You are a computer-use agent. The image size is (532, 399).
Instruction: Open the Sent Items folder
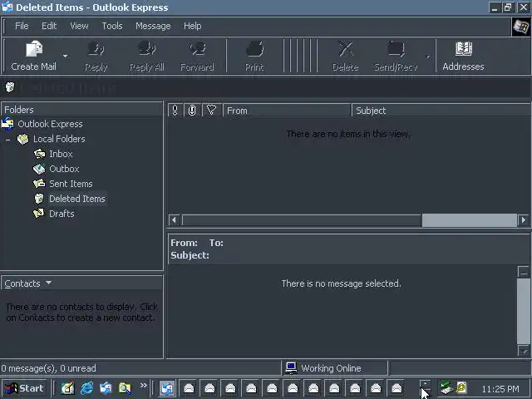pyautogui.click(x=71, y=184)
